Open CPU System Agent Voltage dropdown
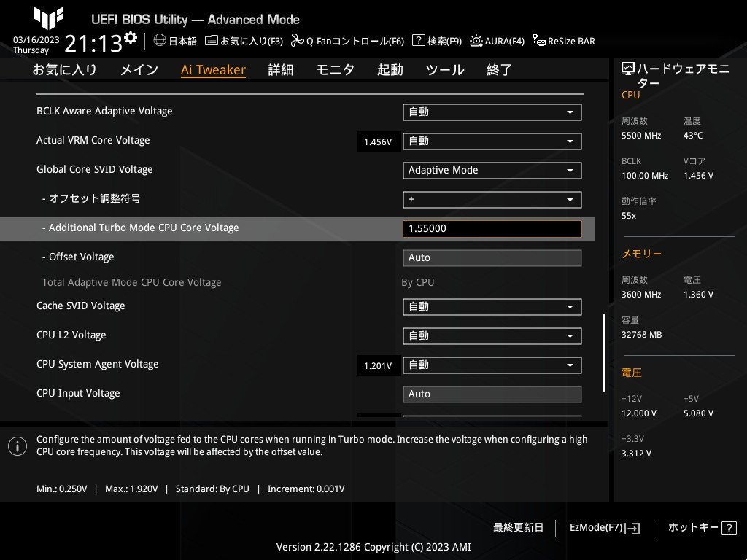The height and width of the screenshot is (560, 747). tap(492, 365)
